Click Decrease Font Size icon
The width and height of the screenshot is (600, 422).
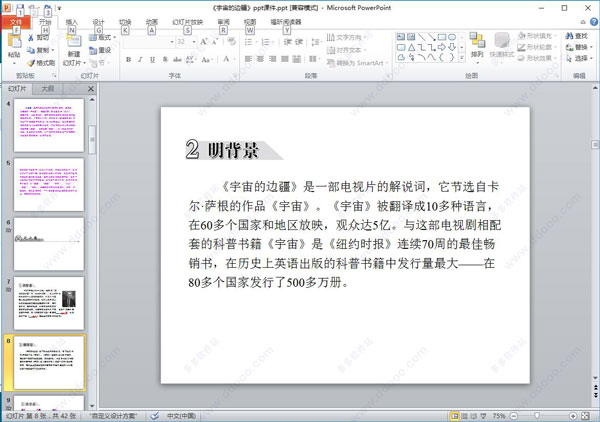coord(215,41)
